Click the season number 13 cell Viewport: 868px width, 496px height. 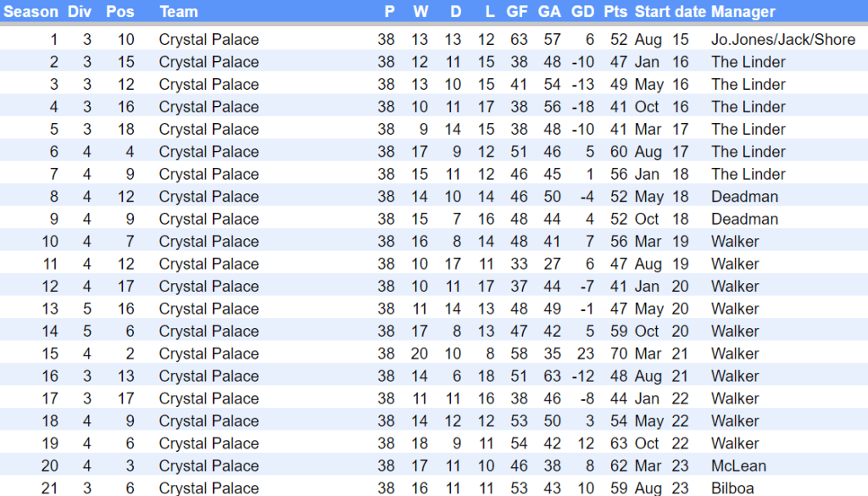pyautogui.click(x=51, y=309)
